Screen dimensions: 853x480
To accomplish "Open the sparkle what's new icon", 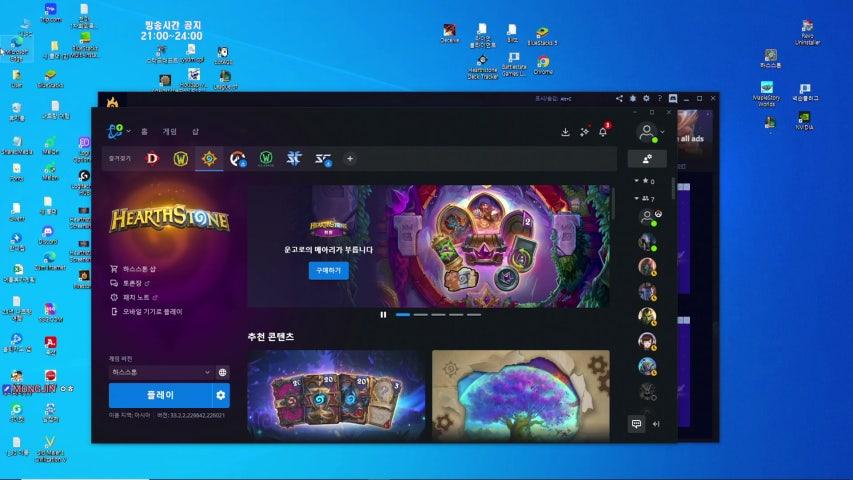I will [x=584, y=132].
